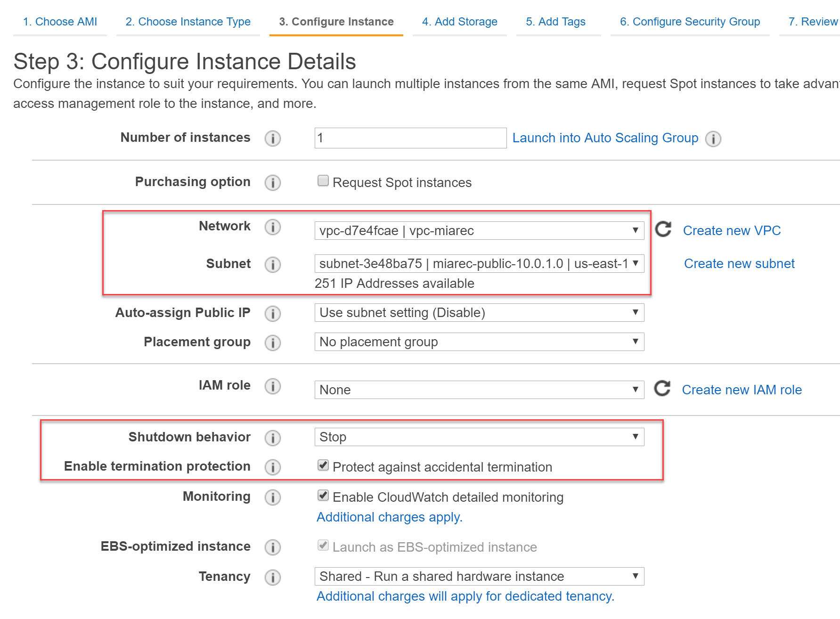Go to 6. Configure Security Group step
Screen dimensions: 840x619
[x=690, y=22]
